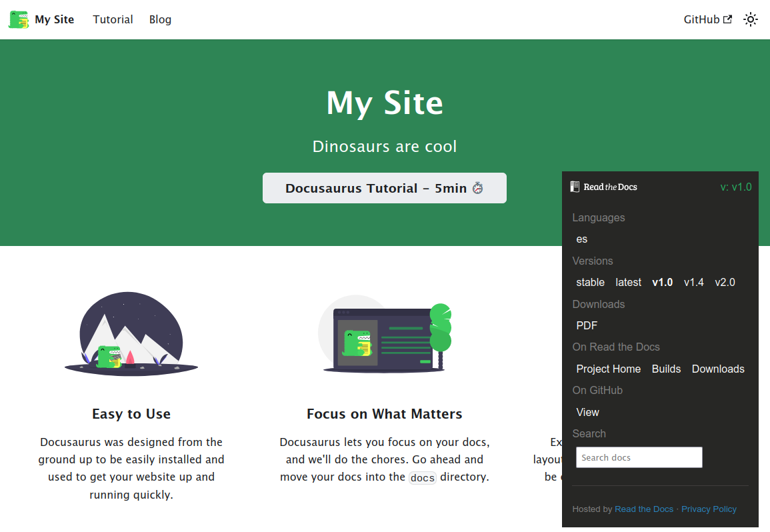The image size is (770, 532).
Task: Click the Read the Docs flyout title
Action: click(x=611, y=187)
